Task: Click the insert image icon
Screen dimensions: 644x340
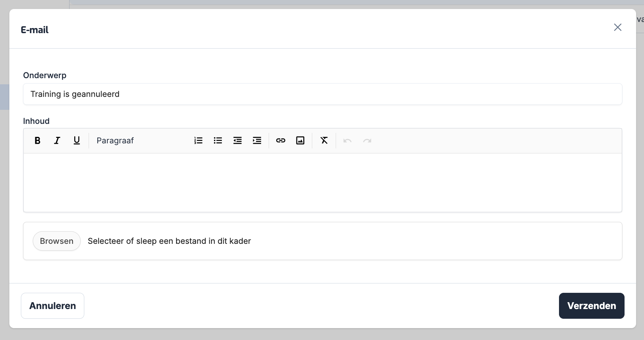Action: 300,140
